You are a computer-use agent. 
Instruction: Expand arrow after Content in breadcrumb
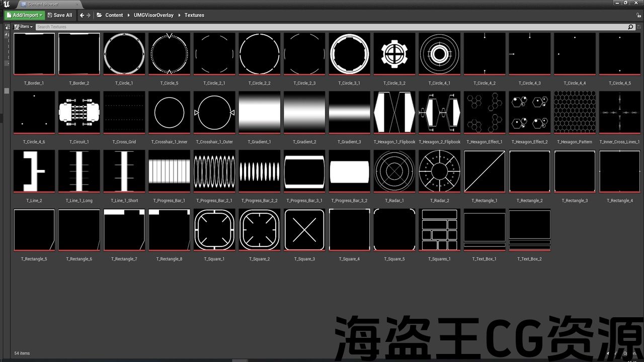click(128, 15)
